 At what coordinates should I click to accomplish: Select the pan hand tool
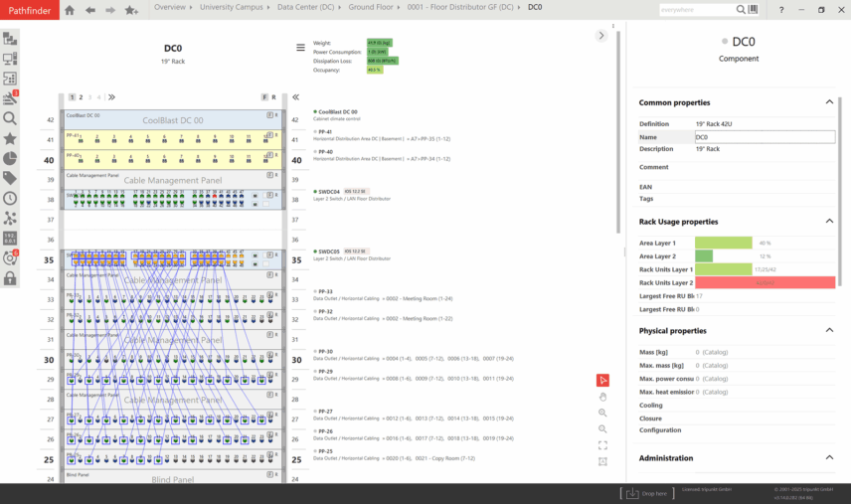602,396
